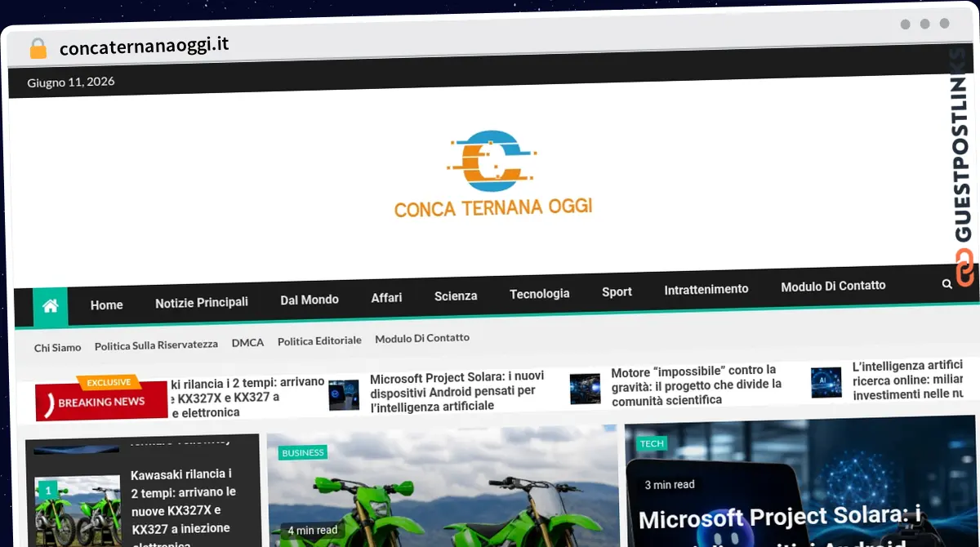Open the Home menu item
This screenshot has height=547, width=980.
[x=107, y=305]
